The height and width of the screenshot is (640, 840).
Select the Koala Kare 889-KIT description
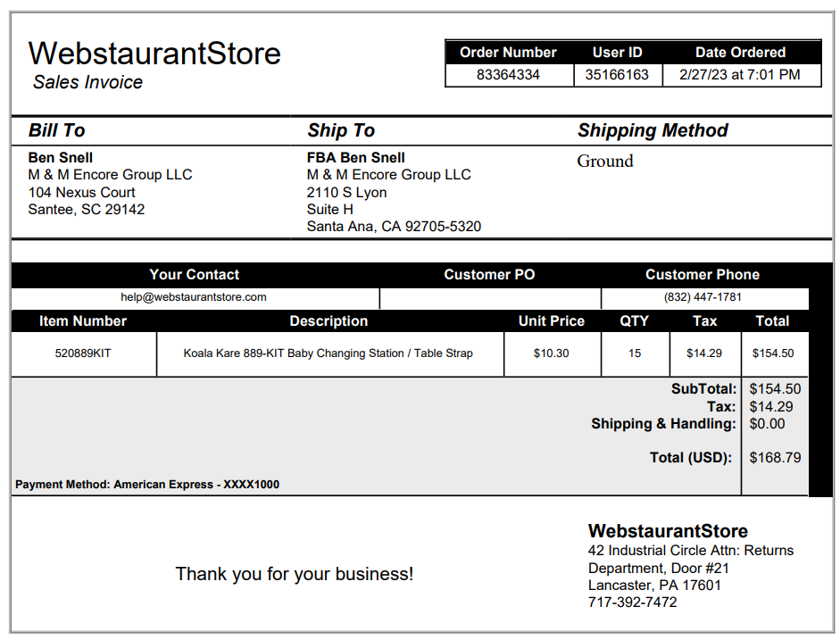[x=328, y=353]
